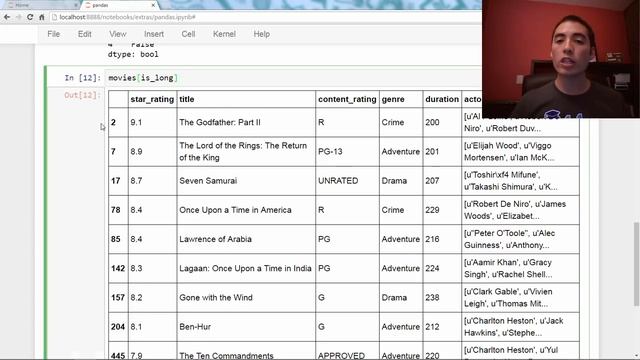Screen dimensions: 640x360
Task: Click the 'The Godfather: Part II' title cell
Action: click(x=246, y=122)
